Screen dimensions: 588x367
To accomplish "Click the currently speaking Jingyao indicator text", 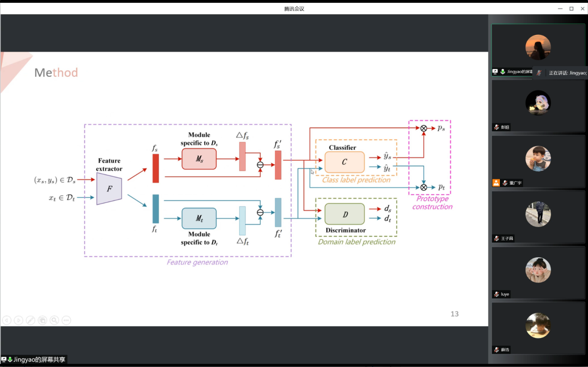I will coord(567,73).
